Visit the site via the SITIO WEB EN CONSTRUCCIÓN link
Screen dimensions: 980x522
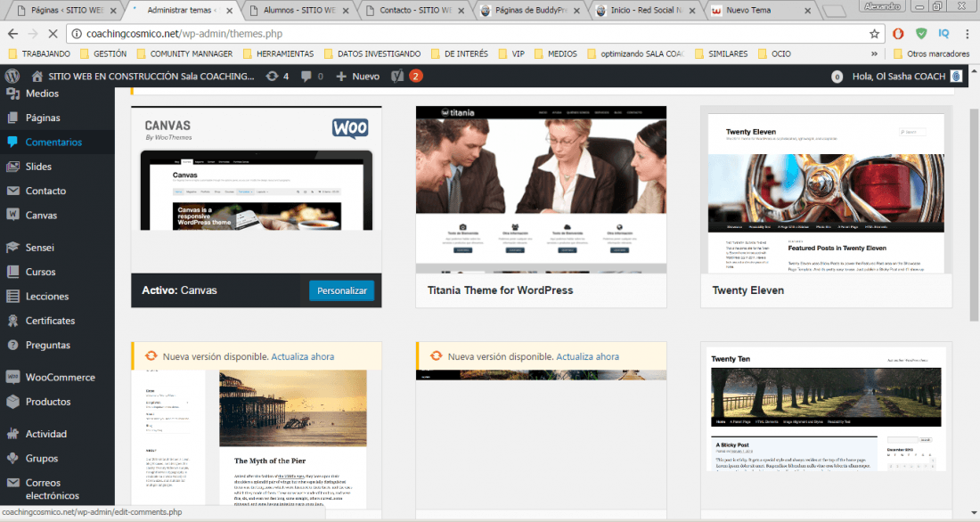[143, 77]
